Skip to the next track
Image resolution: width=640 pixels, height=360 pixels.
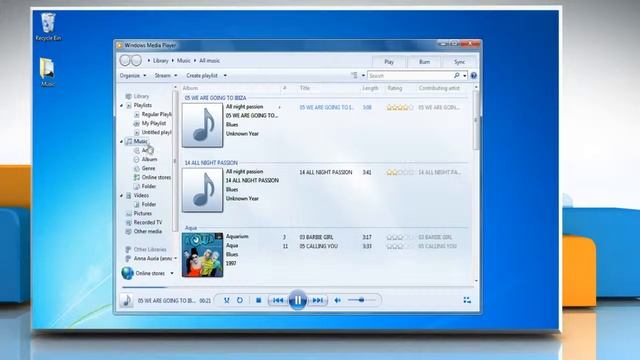click(318, 300)
